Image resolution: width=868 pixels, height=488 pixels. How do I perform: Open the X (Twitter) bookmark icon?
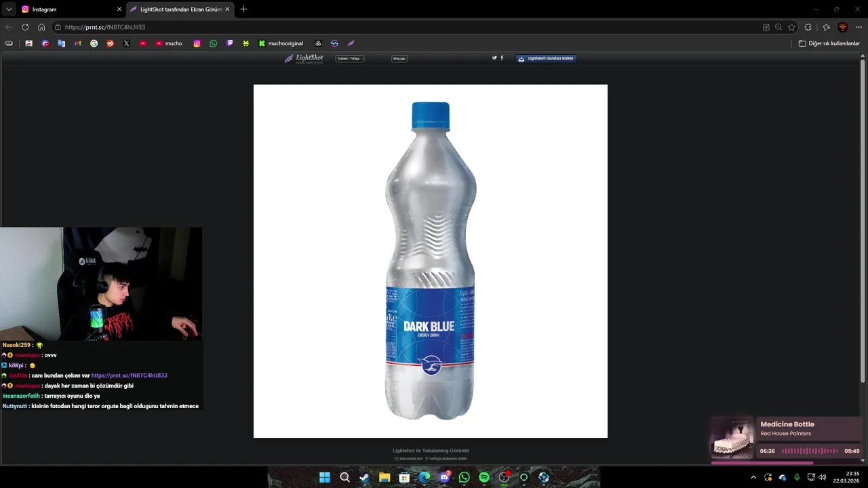click(126, 43)
